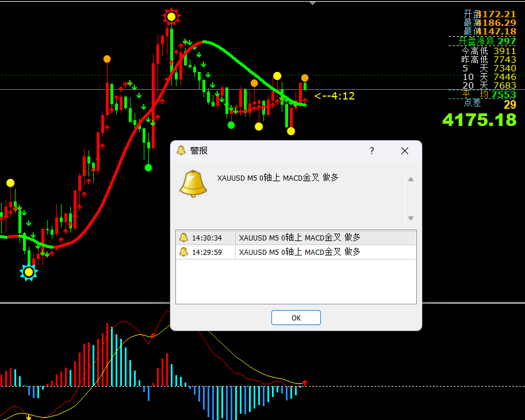Click the cyan sunburst marker at chart low
This screenshot has width=525, height=420.
29,272
